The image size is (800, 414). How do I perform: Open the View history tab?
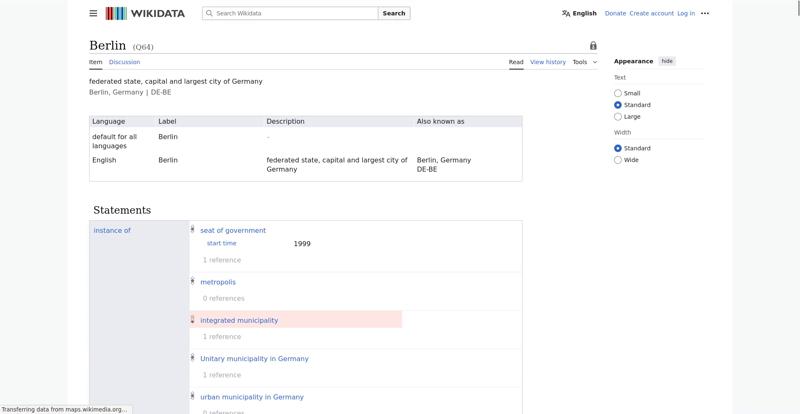(547, 62)
